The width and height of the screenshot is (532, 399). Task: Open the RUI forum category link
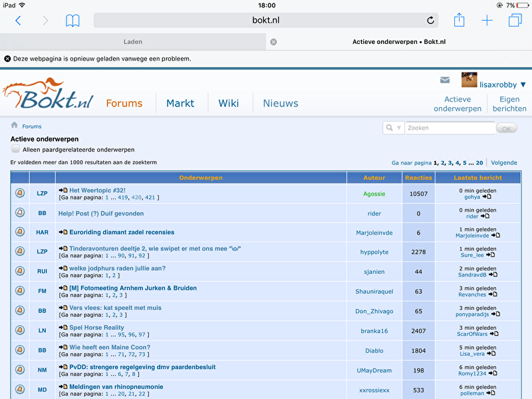tap(42, 271)
